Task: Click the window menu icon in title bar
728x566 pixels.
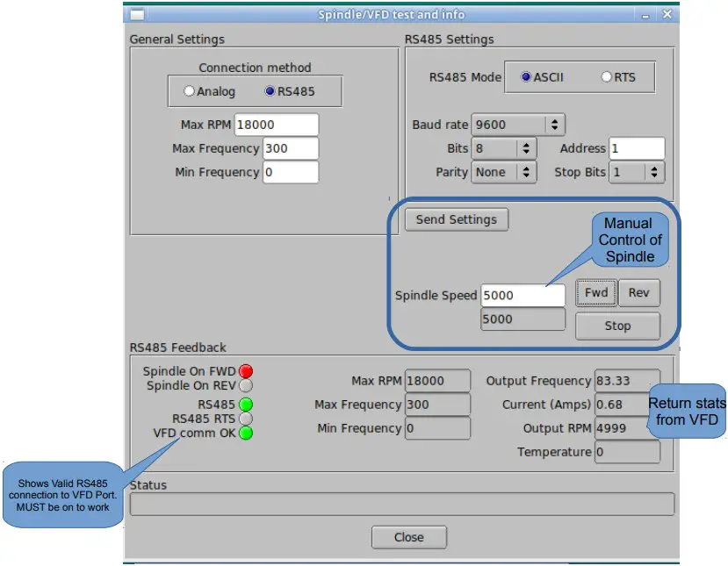Action: click(x=137, y=15)
